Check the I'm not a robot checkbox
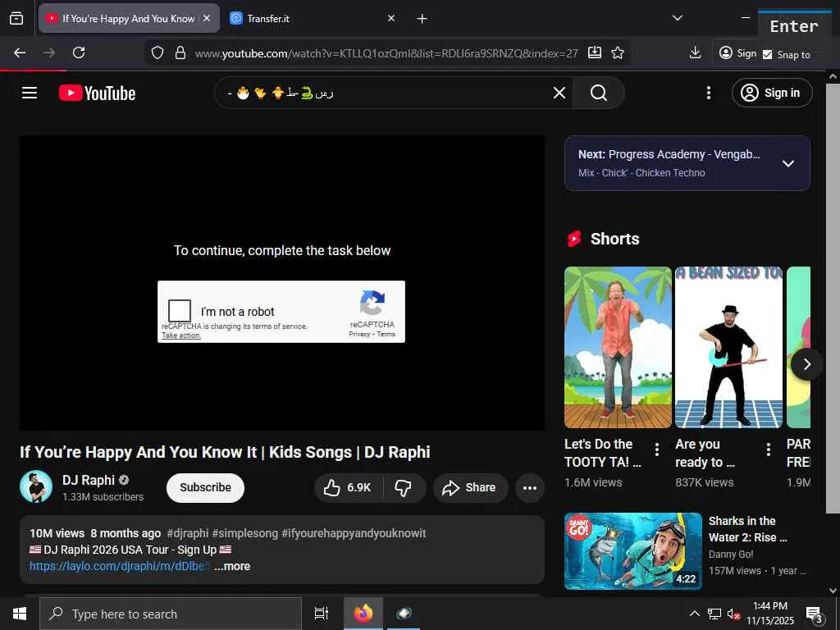 180,311
